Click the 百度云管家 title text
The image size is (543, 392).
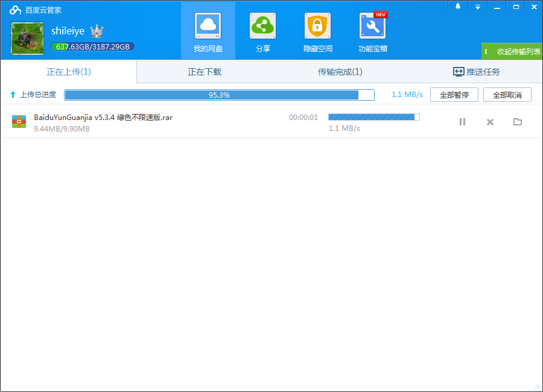click(43, 10)
